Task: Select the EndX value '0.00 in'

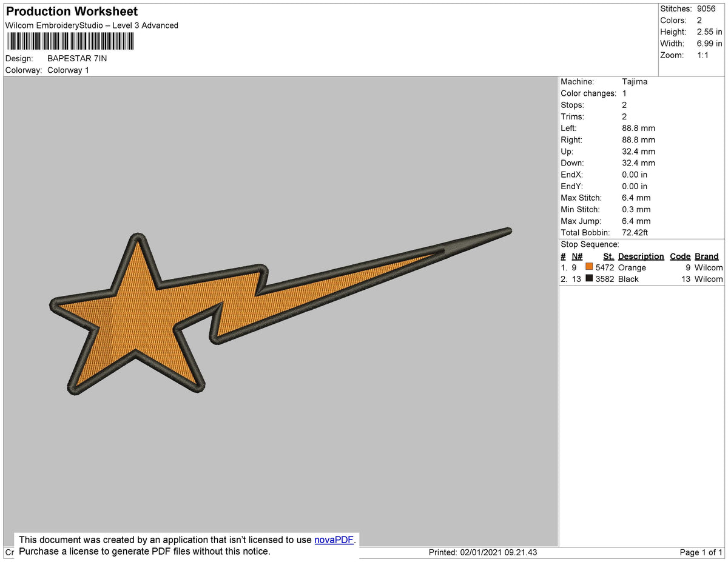Action: (x=635, y=175)
